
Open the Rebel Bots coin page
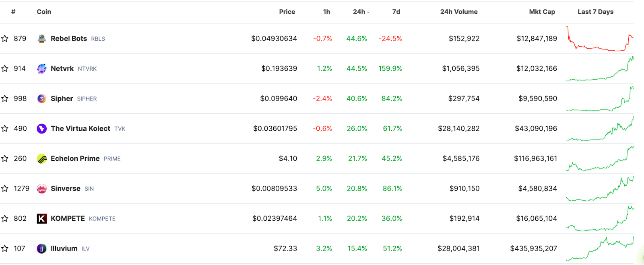point(69,39)
